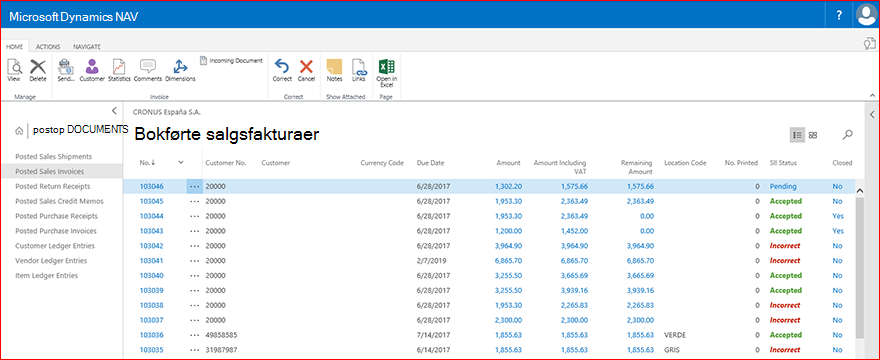Open Posted Sales Shipments in navigation
This screenshot has height=360, width=880.
(x=53, y=156)
